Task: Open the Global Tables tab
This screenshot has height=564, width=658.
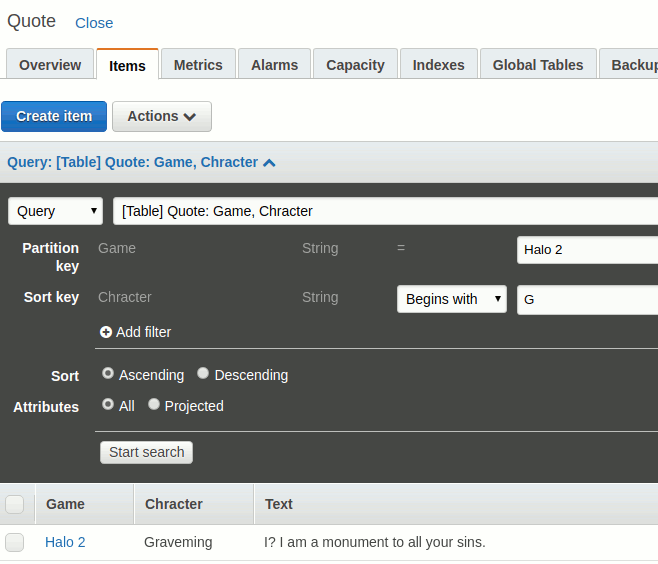Action: pyautogui.click(x=538, y=65)
